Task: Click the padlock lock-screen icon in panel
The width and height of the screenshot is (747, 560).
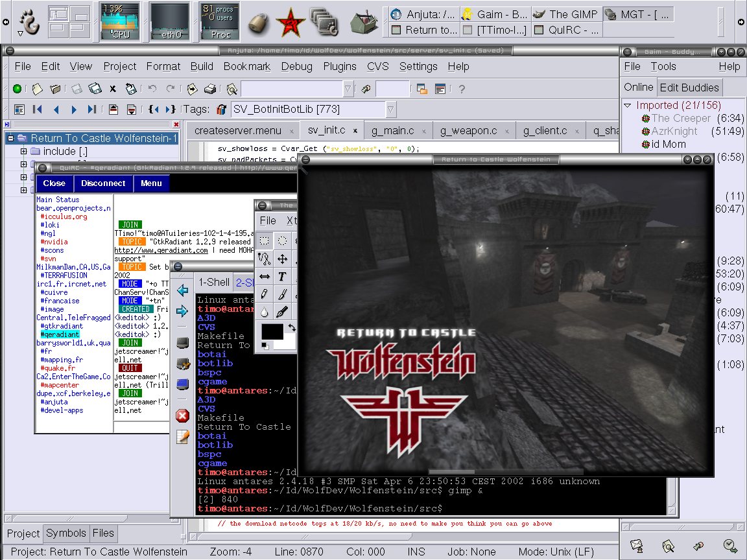Action: point(259,23)
